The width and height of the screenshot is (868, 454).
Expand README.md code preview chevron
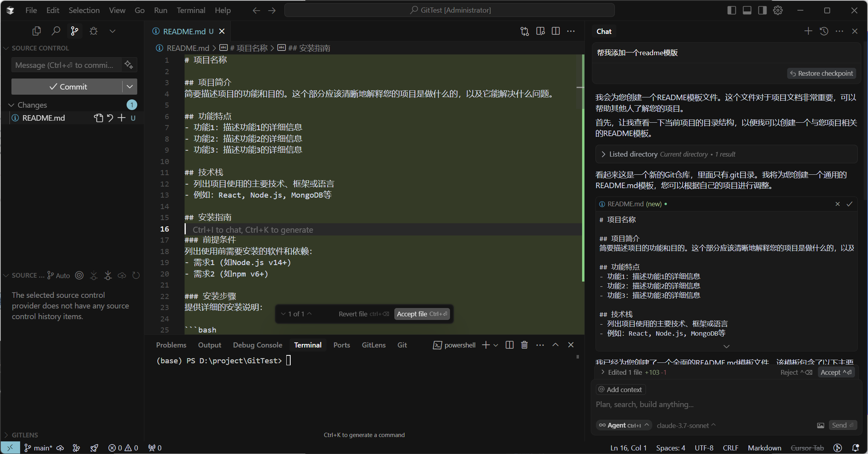pos(726,346)
